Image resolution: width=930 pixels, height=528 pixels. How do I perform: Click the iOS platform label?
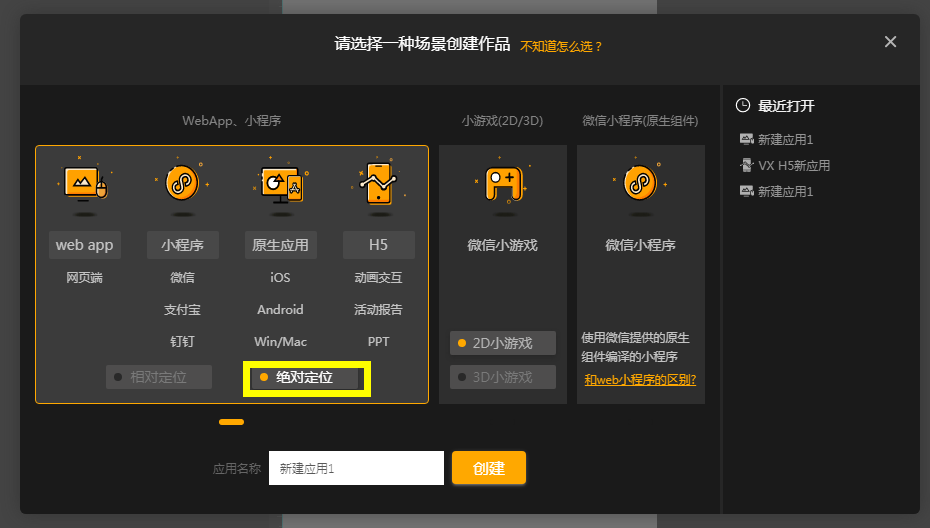280,278
